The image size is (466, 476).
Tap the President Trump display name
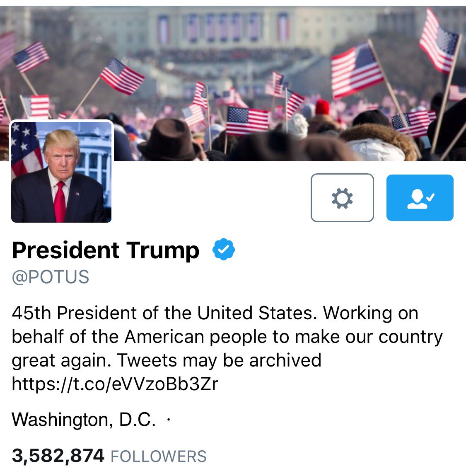tap(106, 250)
